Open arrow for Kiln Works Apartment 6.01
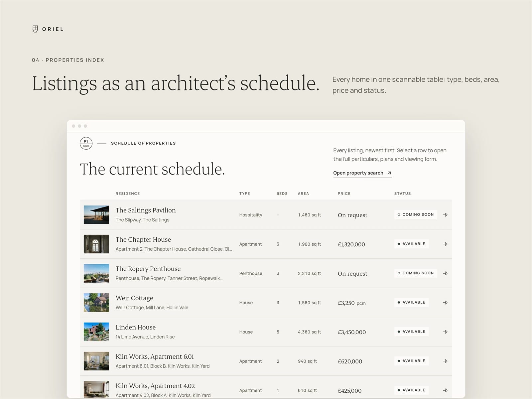This screenshot has height=399, width=532. coord(445,361)
